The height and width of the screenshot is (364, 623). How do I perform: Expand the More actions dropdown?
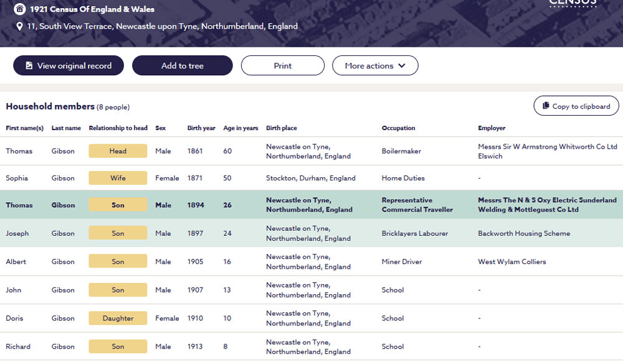(374, 66)
